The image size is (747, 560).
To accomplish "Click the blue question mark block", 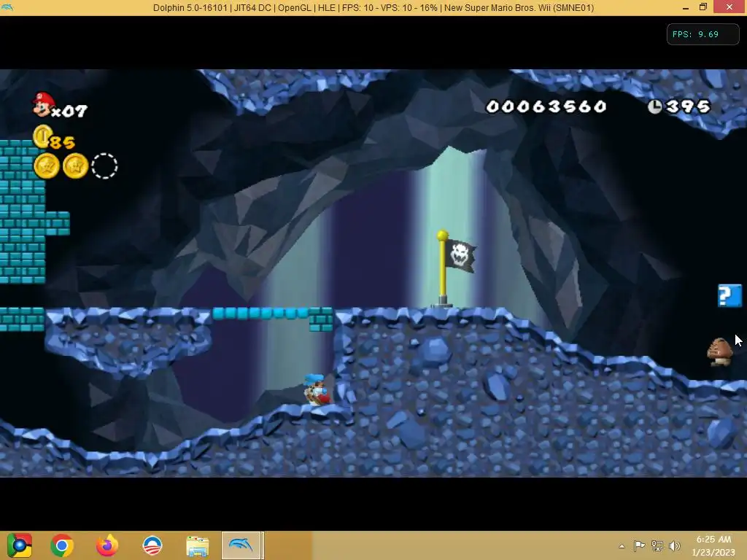I will pyautogui.click(x=729, y=296).
